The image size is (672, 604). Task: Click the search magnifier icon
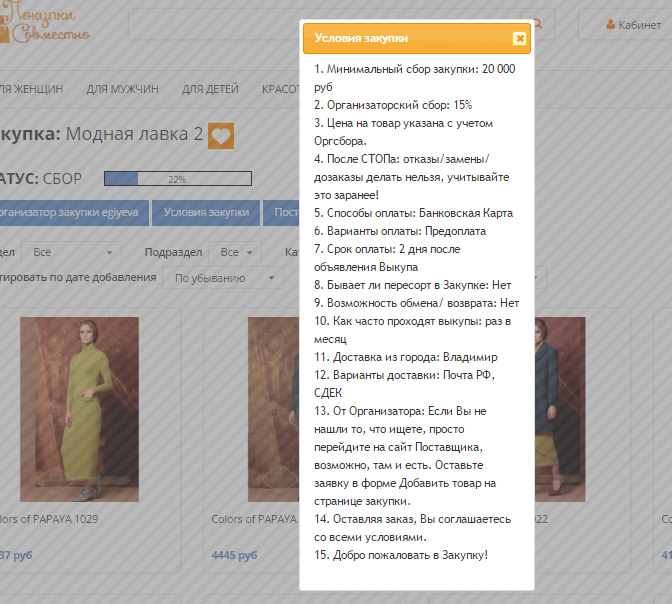[538, 24]
